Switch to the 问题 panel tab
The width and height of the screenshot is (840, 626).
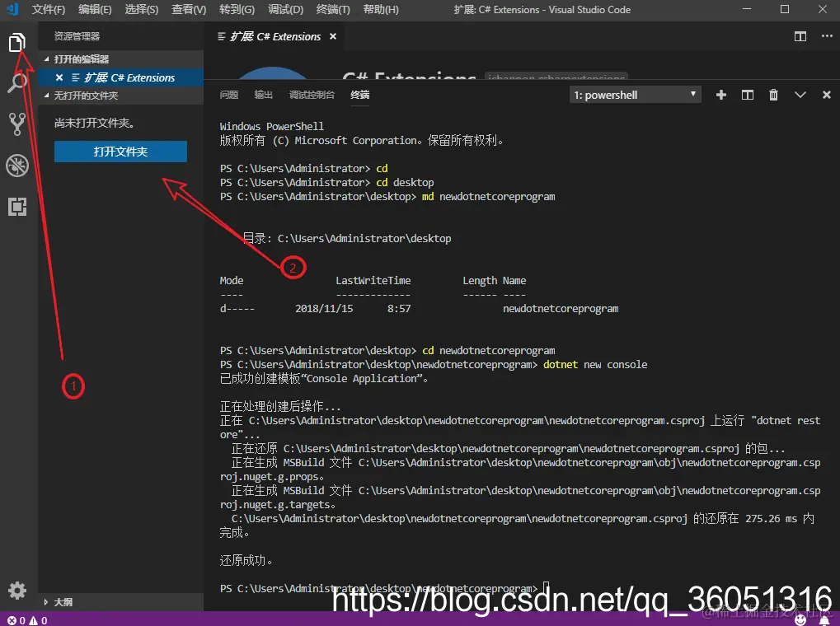228,95
